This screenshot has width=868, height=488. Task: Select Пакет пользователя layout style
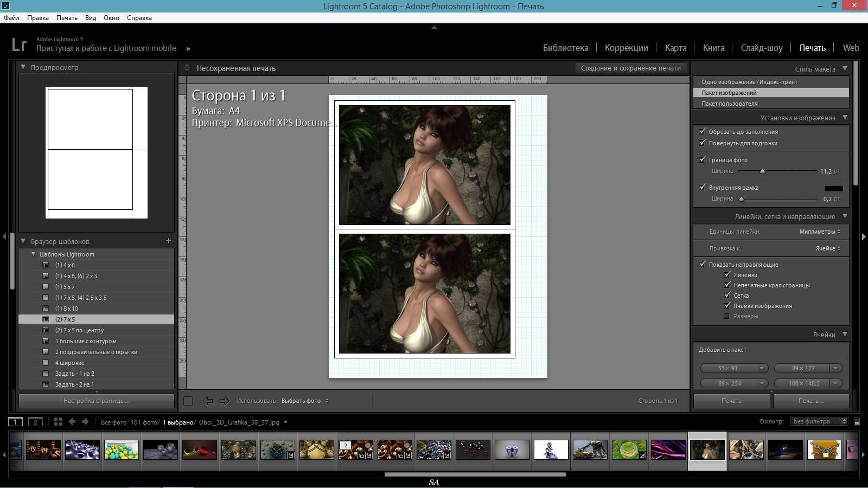pos(771,103)
